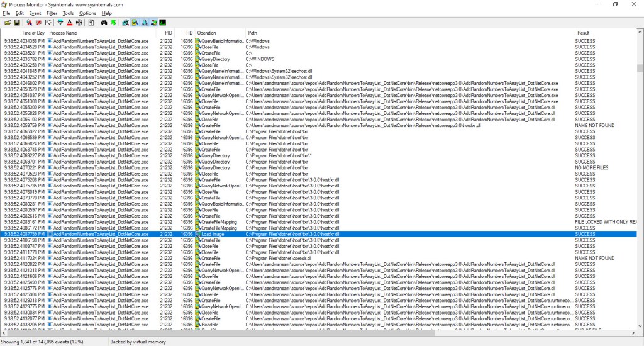Click the Clear display icon
Screen dimensions: 644x346
click(48, 23)
